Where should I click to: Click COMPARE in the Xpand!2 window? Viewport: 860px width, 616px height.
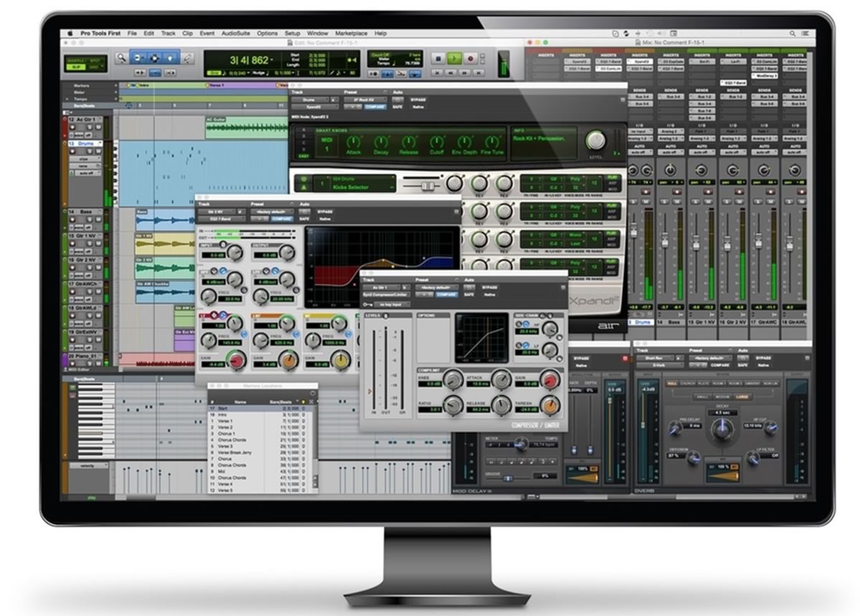pos(377,107)
